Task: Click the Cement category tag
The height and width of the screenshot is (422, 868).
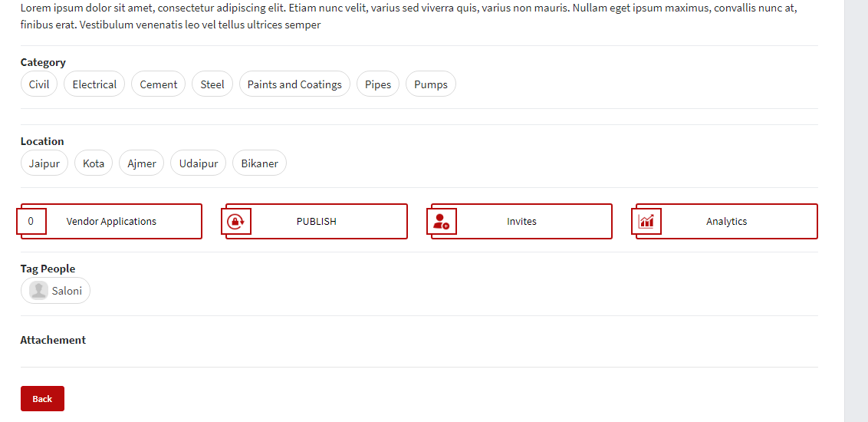Action: [x=158, y=84]
